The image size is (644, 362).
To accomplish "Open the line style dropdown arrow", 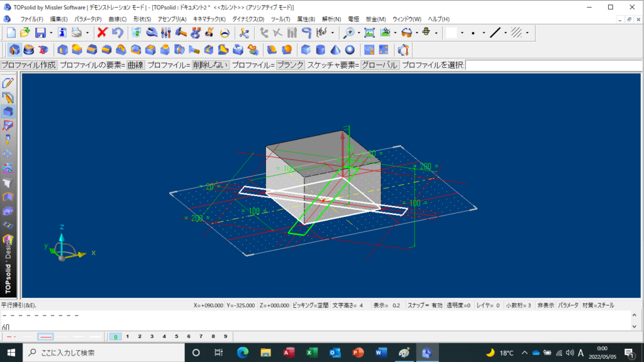I will click(x=505, y=33).
